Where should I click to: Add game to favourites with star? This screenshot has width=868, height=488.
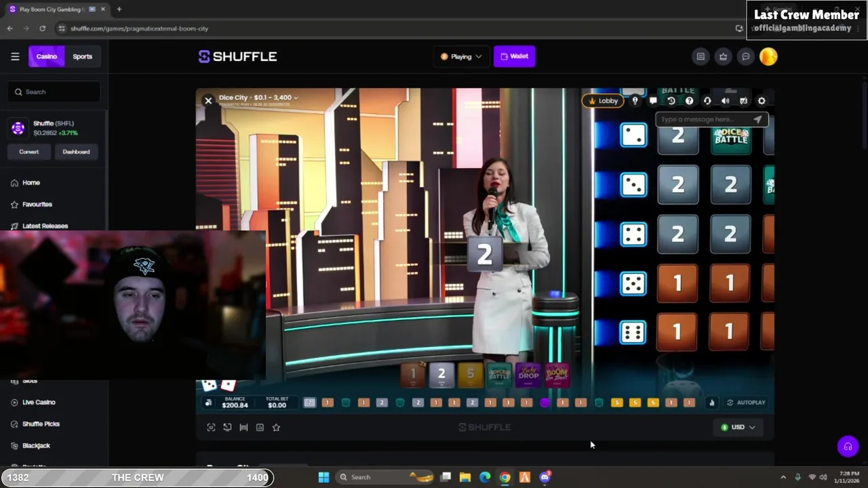pos(276,427)
